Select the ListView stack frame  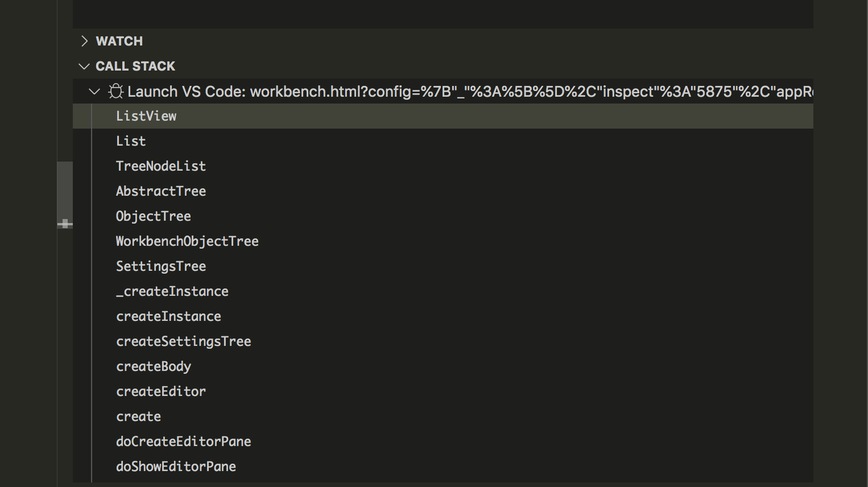coord(146,115)
